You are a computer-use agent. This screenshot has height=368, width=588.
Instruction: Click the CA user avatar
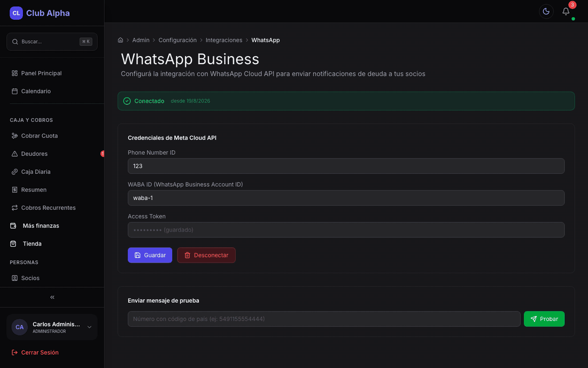19,327
